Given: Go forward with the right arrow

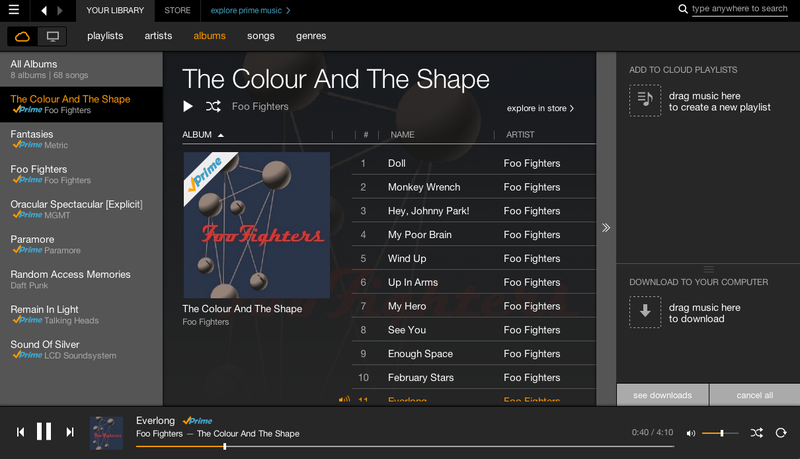Looking at the screenshot, I should coord(60,10).
